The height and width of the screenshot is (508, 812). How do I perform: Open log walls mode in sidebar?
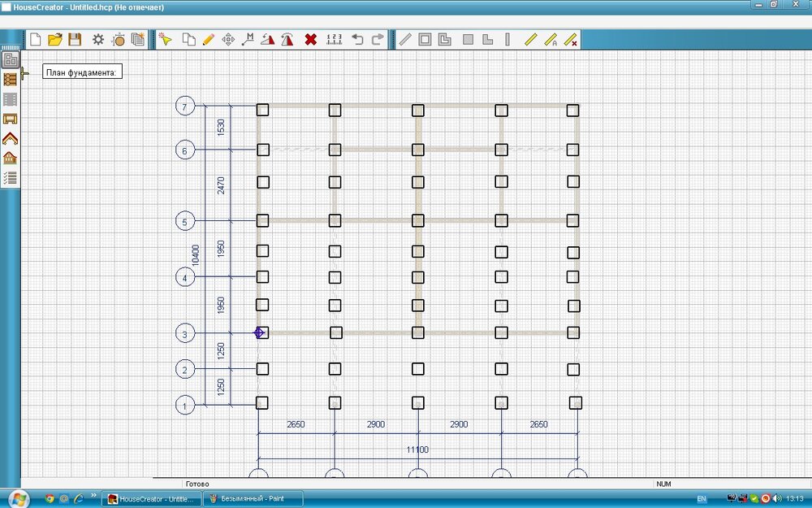pos(11,80)
